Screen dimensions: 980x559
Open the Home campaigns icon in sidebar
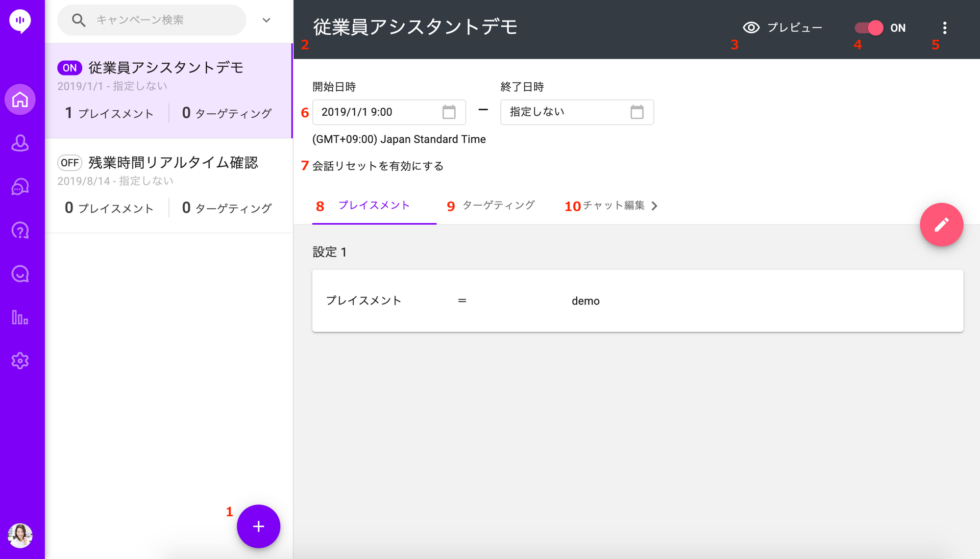pyautogui.click(x=20, y=100)
